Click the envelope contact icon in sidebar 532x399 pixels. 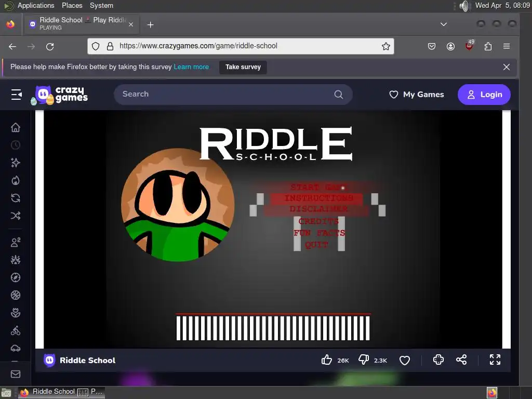(x=16, y=374)
